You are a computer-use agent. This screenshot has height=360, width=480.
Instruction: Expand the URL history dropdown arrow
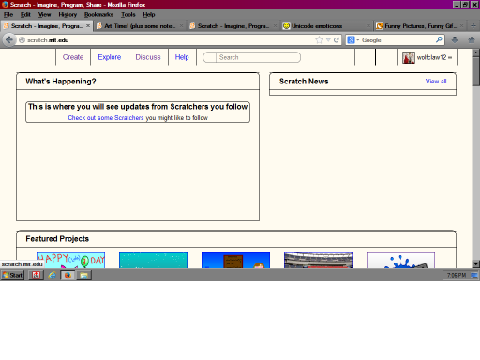(328, 40)
